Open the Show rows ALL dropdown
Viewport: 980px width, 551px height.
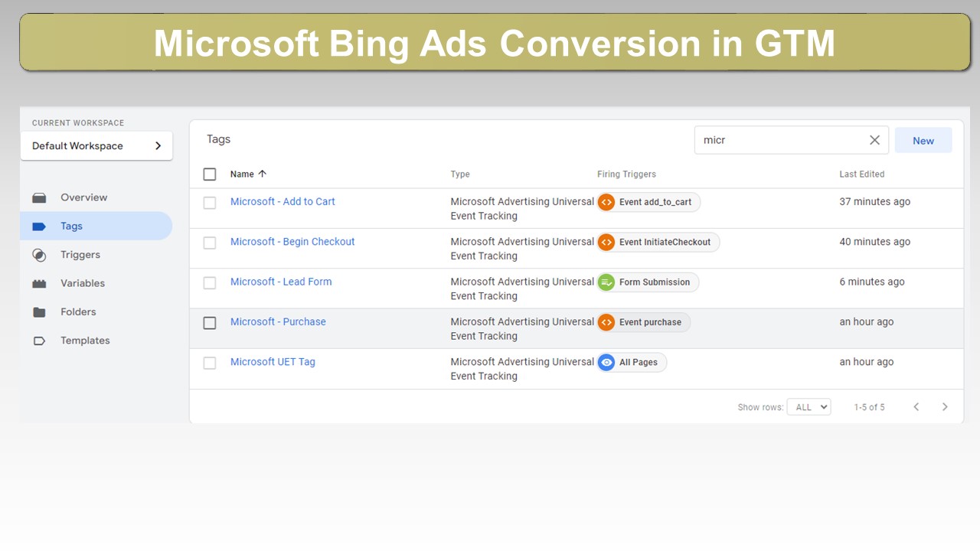(x=808, y=407)
